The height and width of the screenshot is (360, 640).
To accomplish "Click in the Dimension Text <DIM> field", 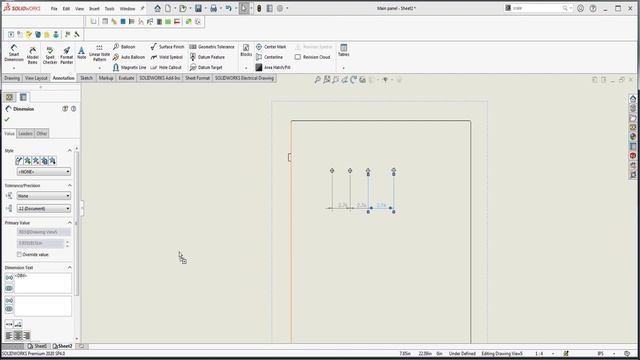I will click(x=43, y=283).
